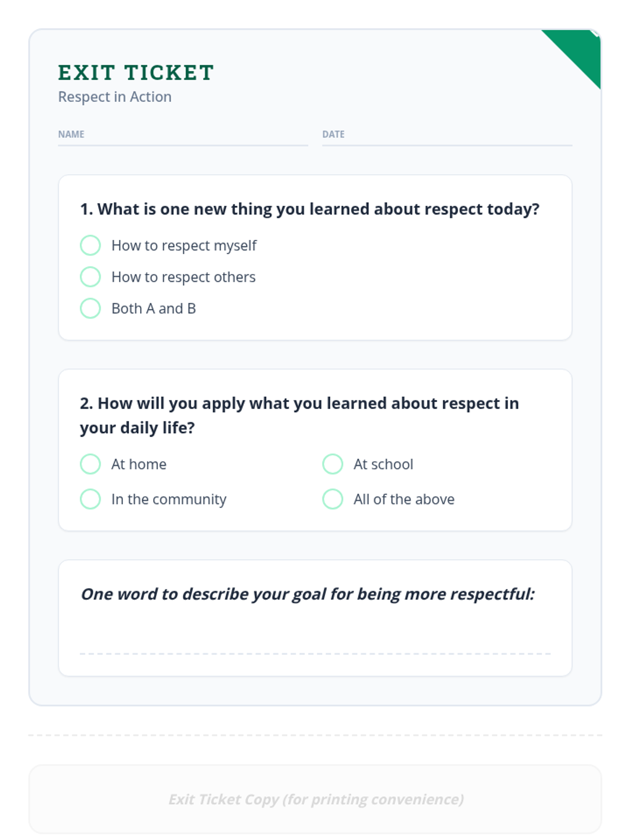Select the "How to respect myself" radio option
Viewport: 630px width, 840px height.
tap(90, 245)
